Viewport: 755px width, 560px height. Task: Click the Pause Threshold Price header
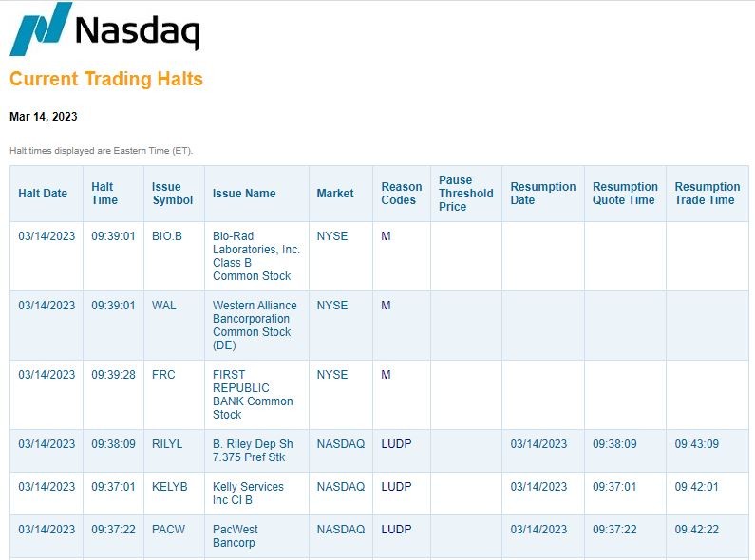pos(465,194)
